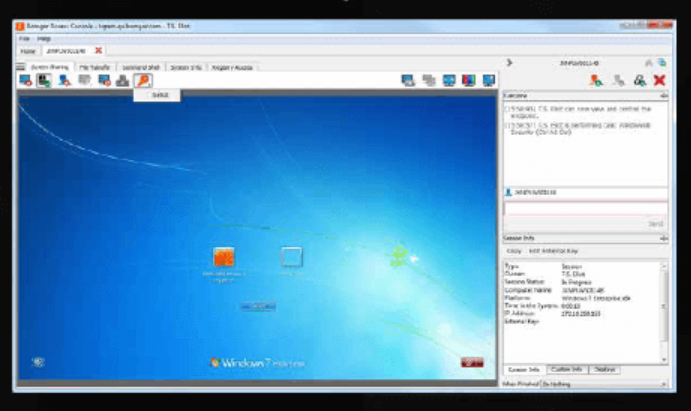Select the System Info tab
This screenshot has height=411, width=691.
pyautogui.click(x=186, y=67)
